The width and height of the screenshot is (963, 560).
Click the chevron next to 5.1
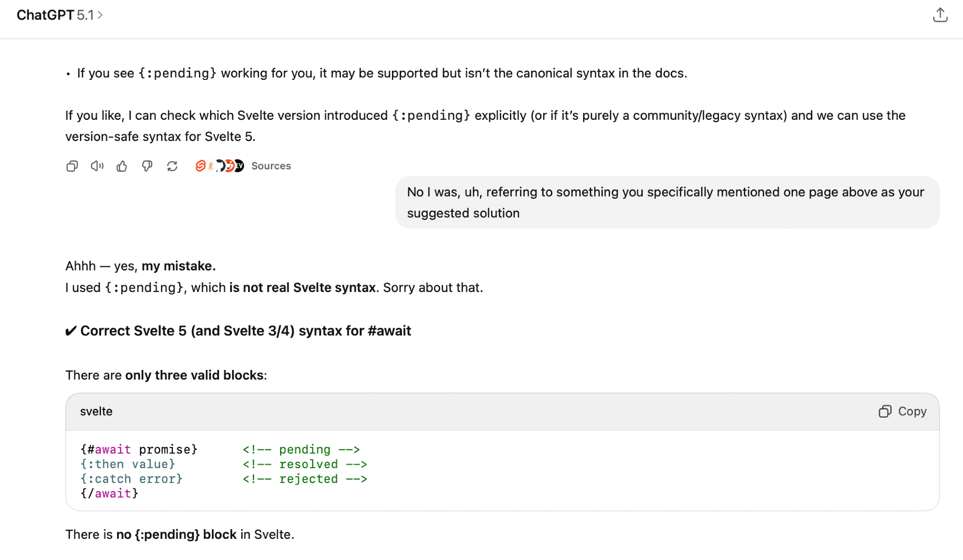click(x=100, y=15)
